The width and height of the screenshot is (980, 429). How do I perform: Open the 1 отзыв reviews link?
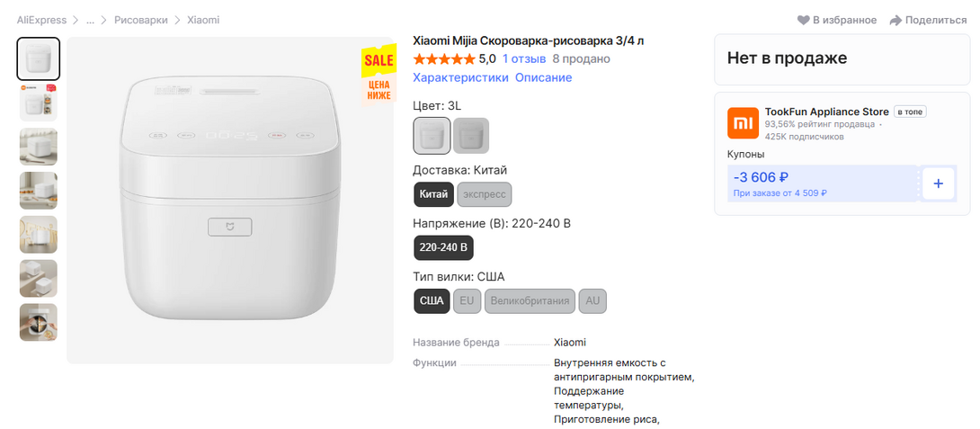click(524, 59)
